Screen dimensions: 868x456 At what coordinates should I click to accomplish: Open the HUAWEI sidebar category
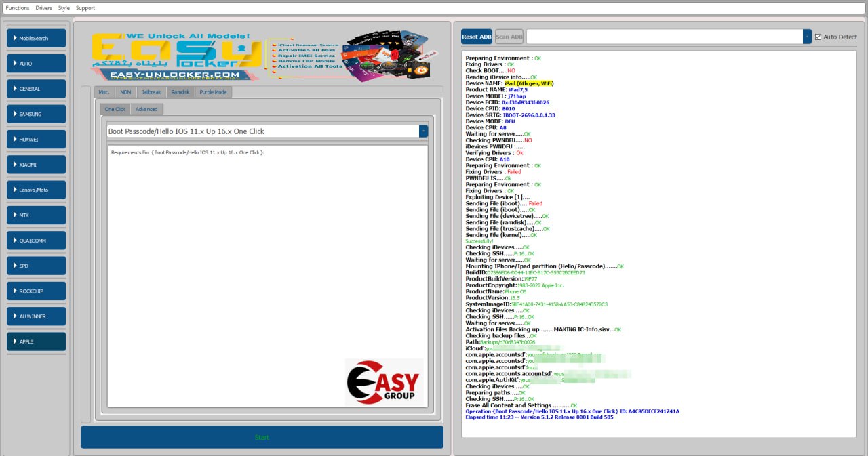(37, 140)
